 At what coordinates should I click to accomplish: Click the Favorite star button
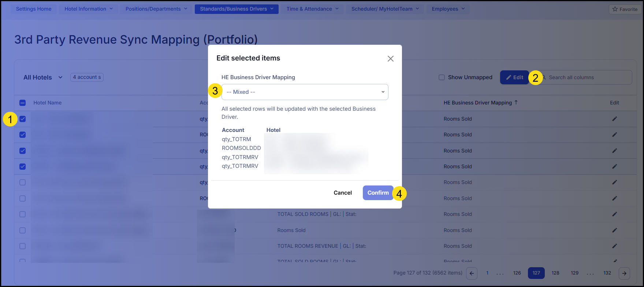point(625,9)
